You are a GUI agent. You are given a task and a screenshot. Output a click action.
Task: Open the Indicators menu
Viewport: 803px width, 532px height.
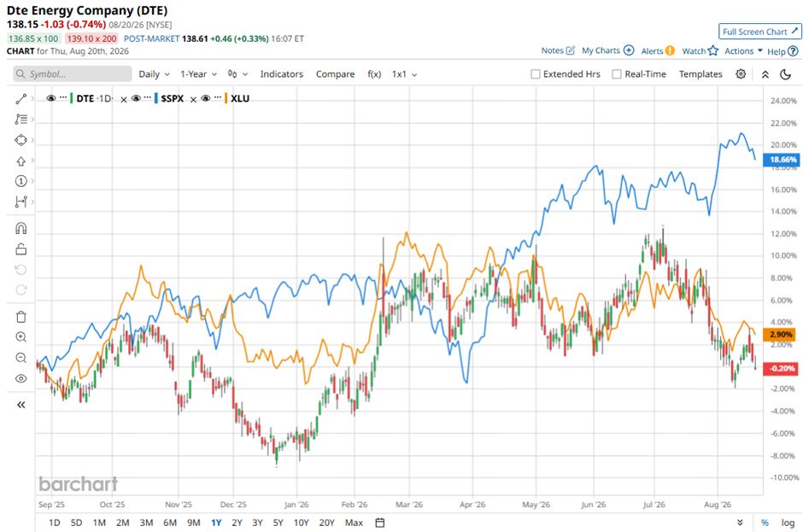click(282, 74)
